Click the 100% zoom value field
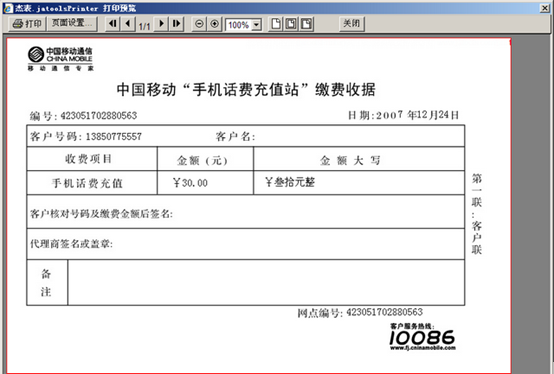The height and width of the screenshot is (374, 554). point(239,25)
